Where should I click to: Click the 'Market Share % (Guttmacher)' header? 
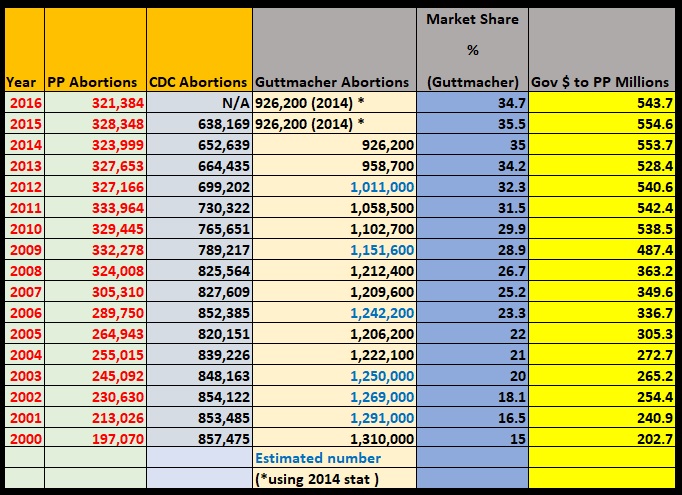click(x=472, y=50)
